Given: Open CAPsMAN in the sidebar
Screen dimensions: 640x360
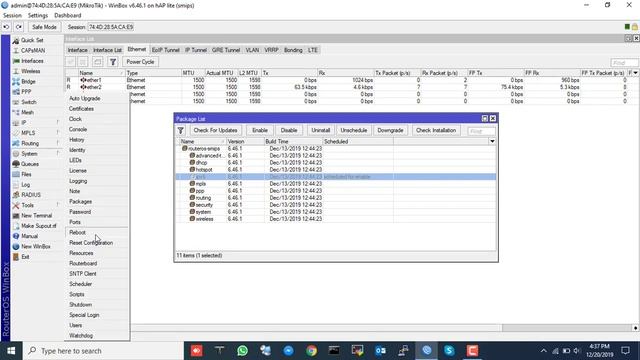Looking at the screenshot, I should [x=33, y=51].
